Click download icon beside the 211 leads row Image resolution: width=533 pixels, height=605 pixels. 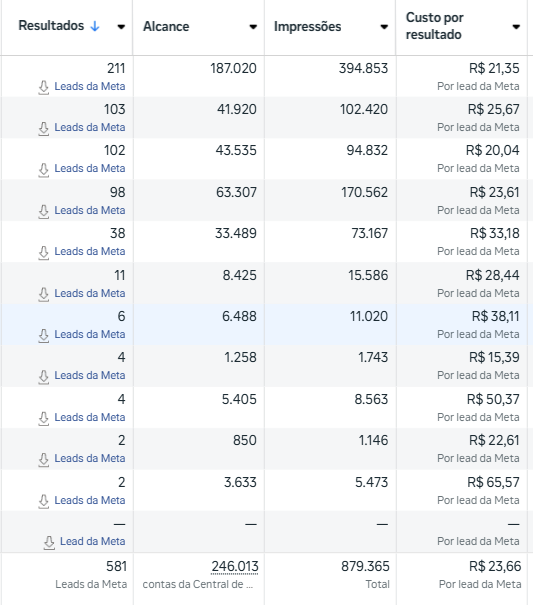point(44,87)
